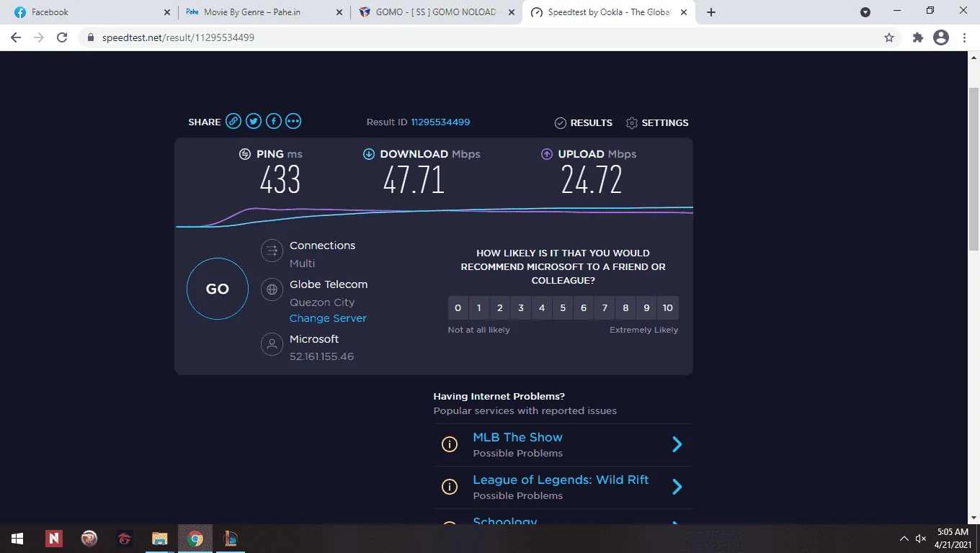980x553 pixels.
Task: Share result on Facebook icon
Action: point(274,122)
